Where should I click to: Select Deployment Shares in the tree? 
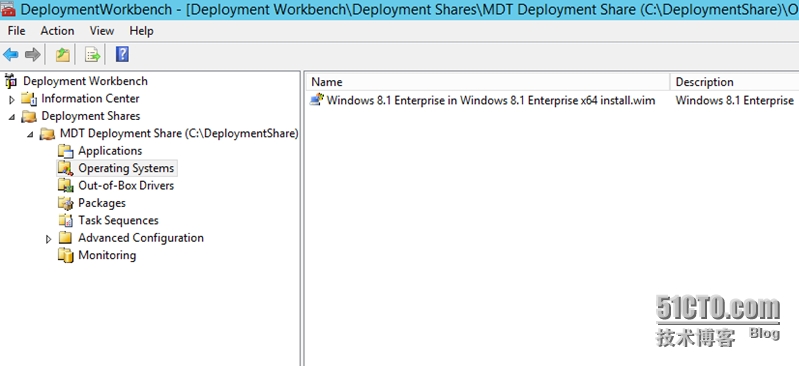pos(91,116)
